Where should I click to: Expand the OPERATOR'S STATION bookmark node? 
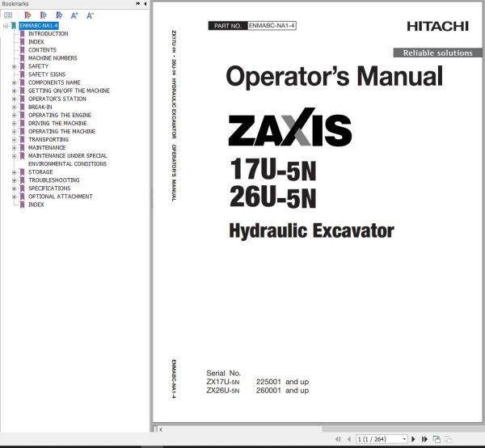point(14,99)
